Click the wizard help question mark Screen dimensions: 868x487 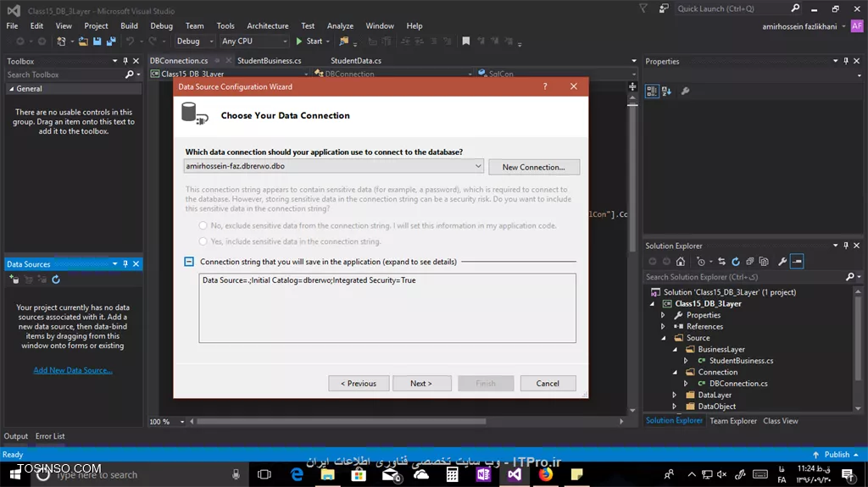point(545,86)
